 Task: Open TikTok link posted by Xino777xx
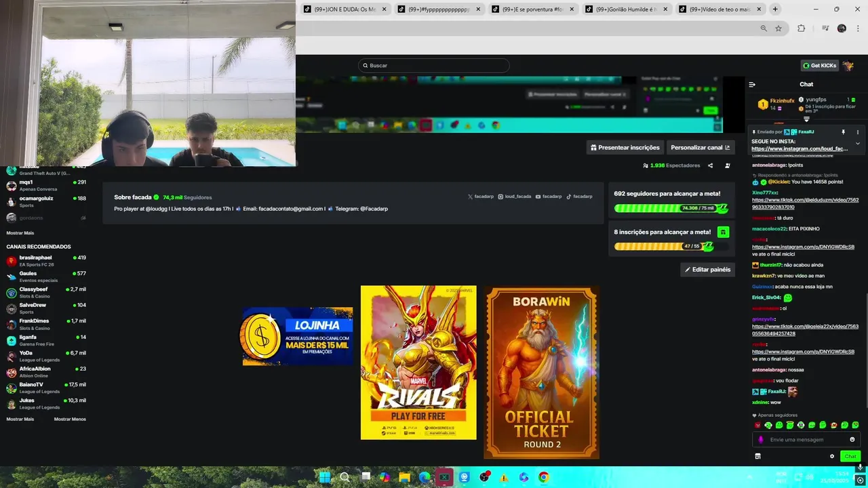coord(805,203)
